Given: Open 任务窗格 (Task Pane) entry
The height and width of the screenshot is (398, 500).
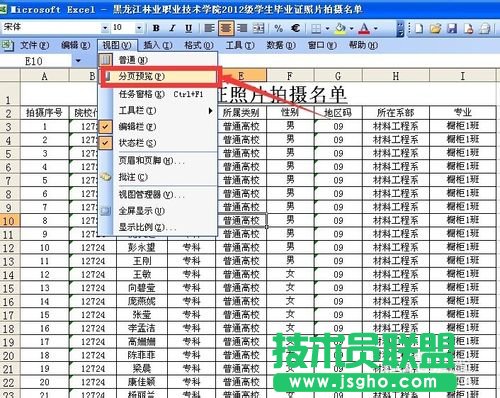Looking at the screenshot, I should (158, 94).
